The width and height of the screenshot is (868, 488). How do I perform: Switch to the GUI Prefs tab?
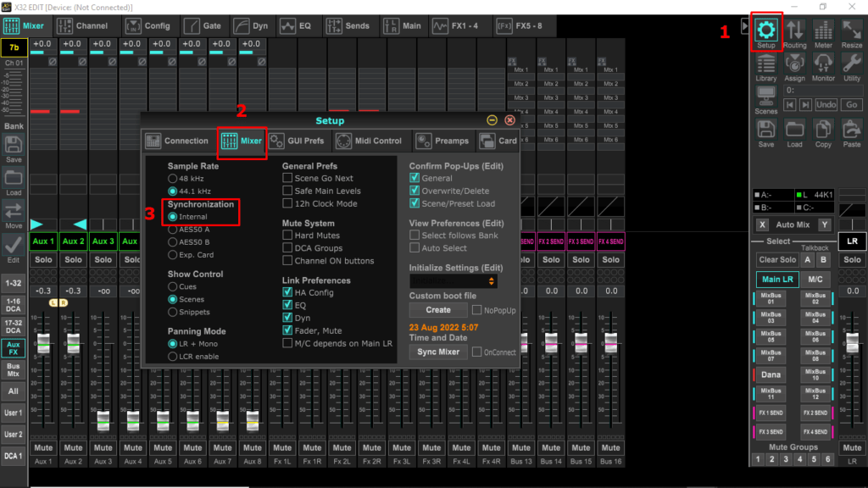(x=301, y=141)
